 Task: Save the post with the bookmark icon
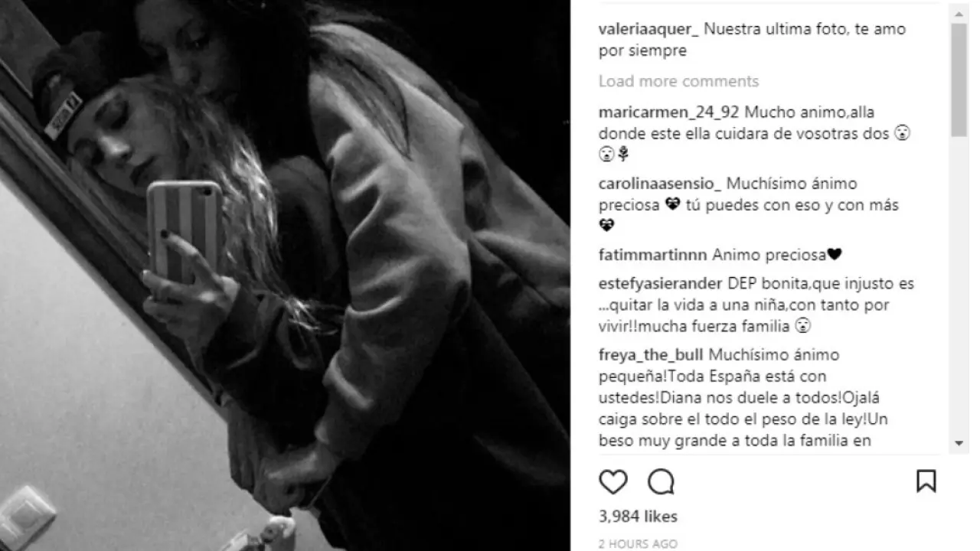[926, 481]
